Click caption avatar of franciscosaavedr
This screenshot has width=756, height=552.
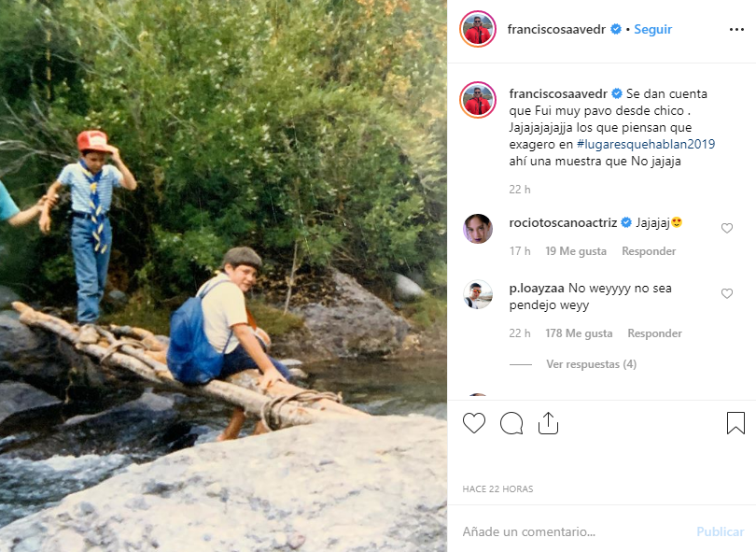pyautogui.click(x=478, y=100)
